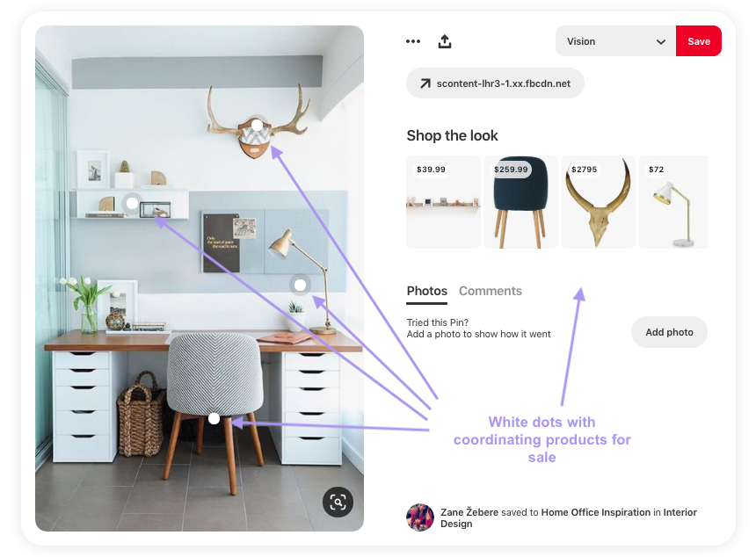
Task: Click the chevron on the board selector
Action: [660, 42]
